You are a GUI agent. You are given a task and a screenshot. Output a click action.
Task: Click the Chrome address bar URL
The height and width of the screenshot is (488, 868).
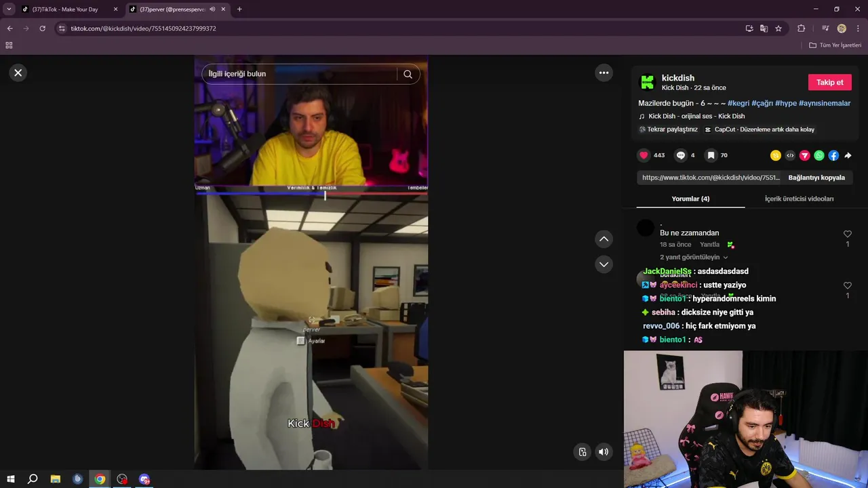coord(143,28)
